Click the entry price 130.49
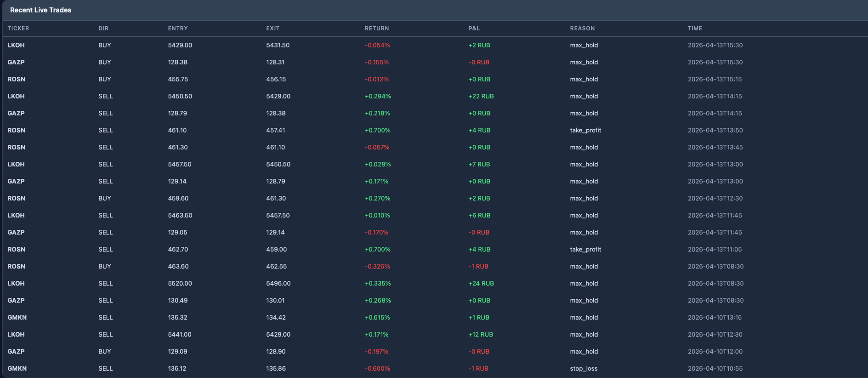 point(178,301)
